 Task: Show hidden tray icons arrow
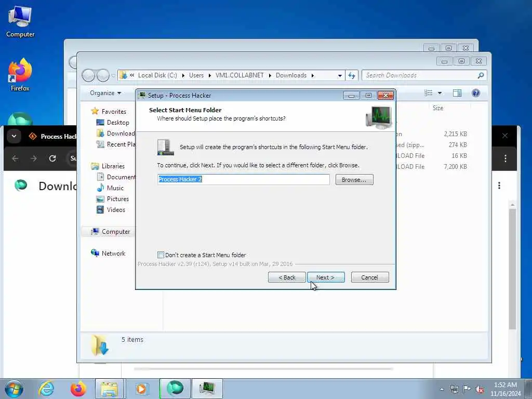(x=442, y=389)
